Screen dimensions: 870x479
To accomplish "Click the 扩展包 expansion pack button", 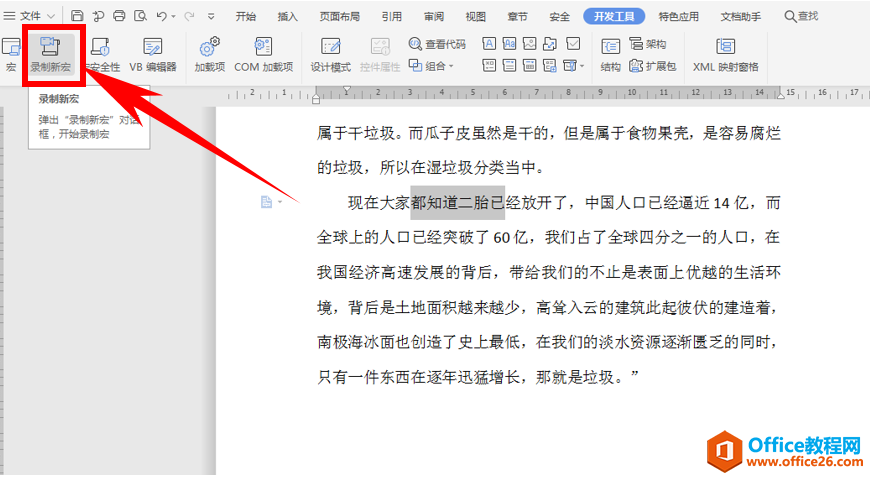I will (652, 66).
